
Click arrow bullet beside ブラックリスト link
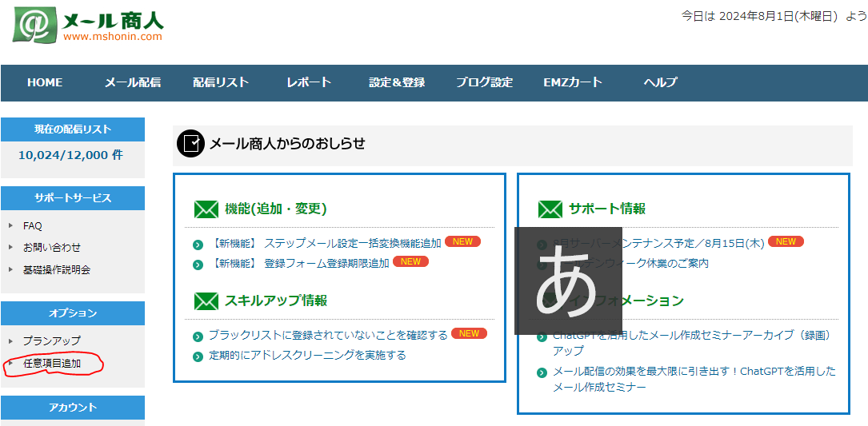tap(198, 337)
